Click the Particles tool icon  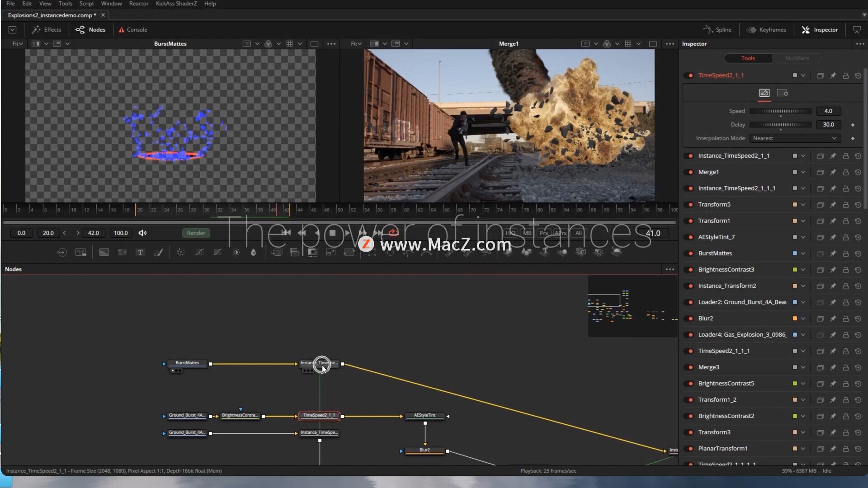(x=181, y=252)
